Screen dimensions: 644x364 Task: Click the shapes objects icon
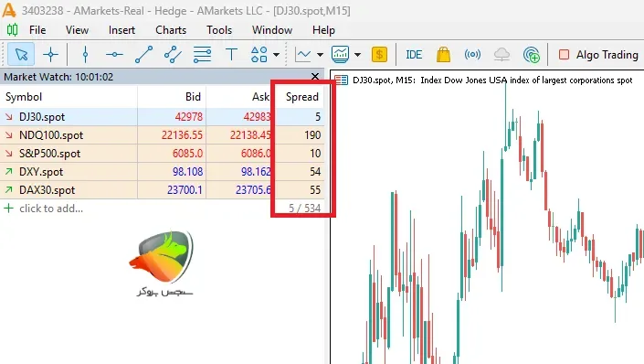click(x=259, y=54)
